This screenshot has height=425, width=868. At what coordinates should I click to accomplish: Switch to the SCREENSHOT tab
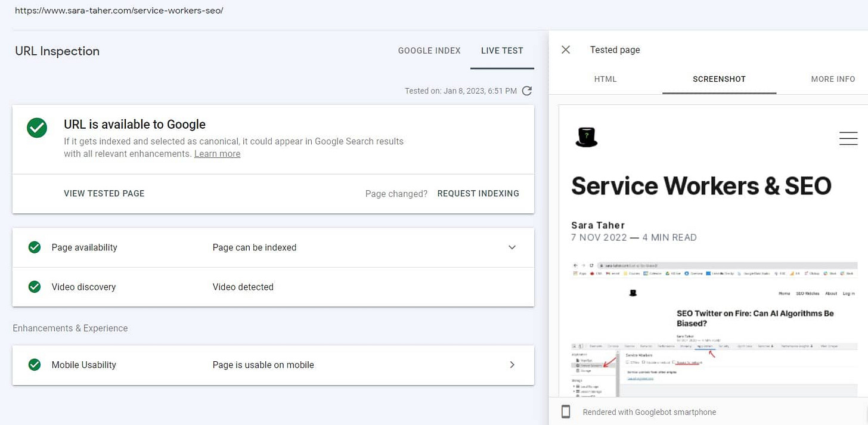point(718,79)
